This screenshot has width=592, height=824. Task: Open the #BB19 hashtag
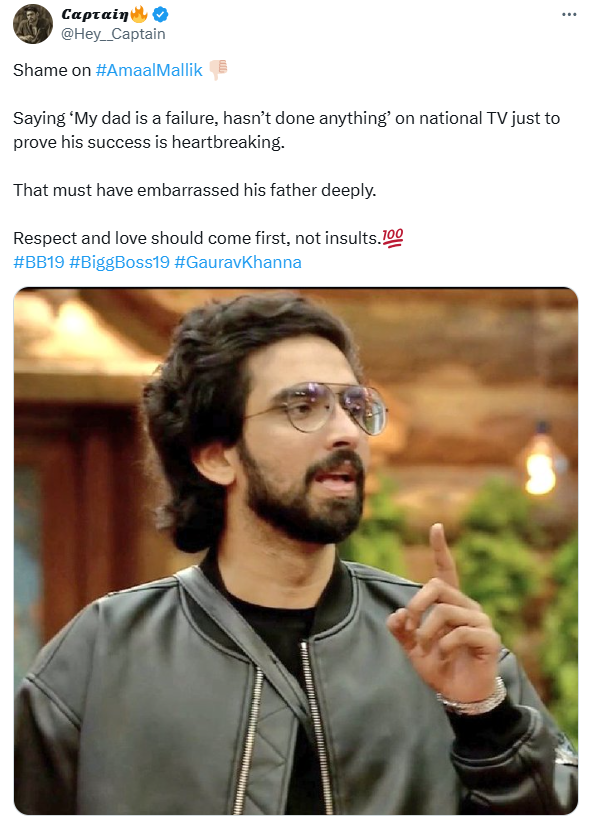pyautogui.click(x=39, y=262)
